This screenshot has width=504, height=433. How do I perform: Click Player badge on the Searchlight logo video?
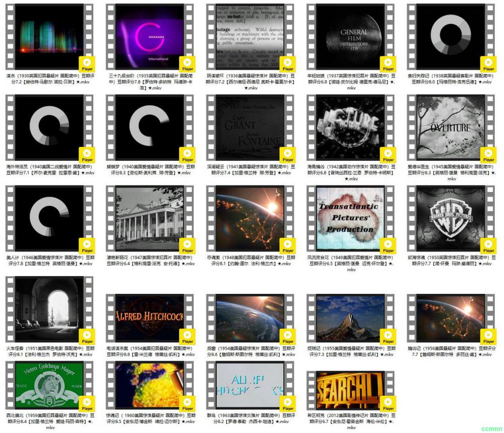(x=388, y=404)
